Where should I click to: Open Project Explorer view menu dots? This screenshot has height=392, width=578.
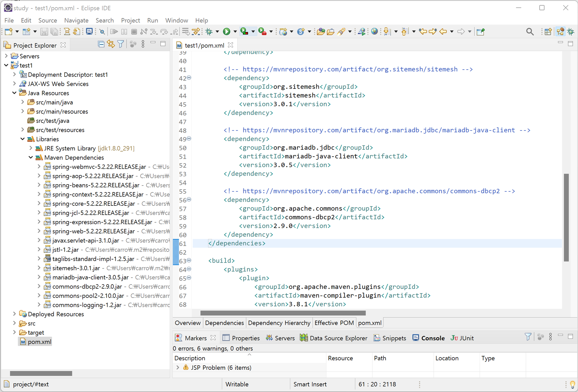[x=143, y=44]
